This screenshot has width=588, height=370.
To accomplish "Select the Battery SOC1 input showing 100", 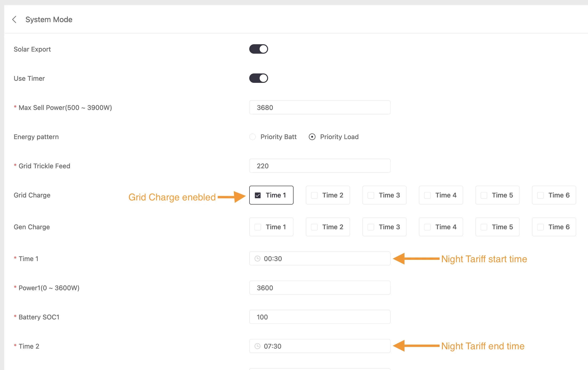I will (x=319, y=317).
